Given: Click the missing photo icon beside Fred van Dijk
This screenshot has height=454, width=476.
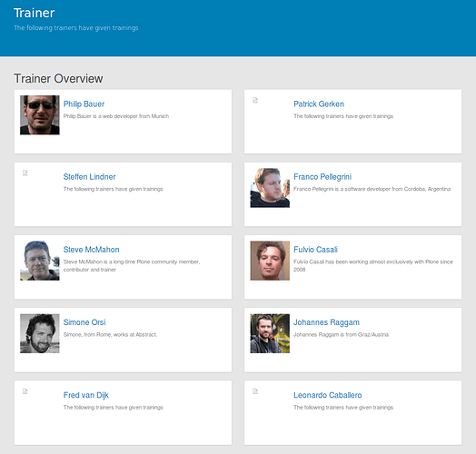Looking at the screenshot, I should coord(25,391).
